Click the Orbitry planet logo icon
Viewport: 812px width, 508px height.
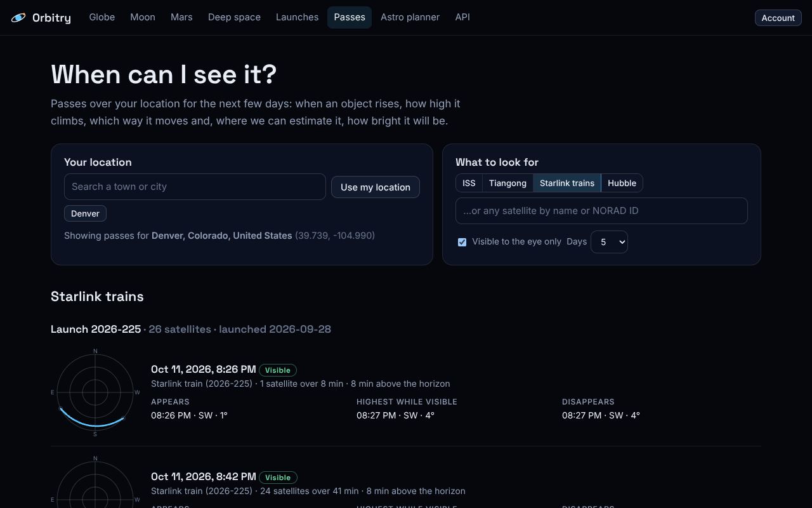tap(18, 18)
